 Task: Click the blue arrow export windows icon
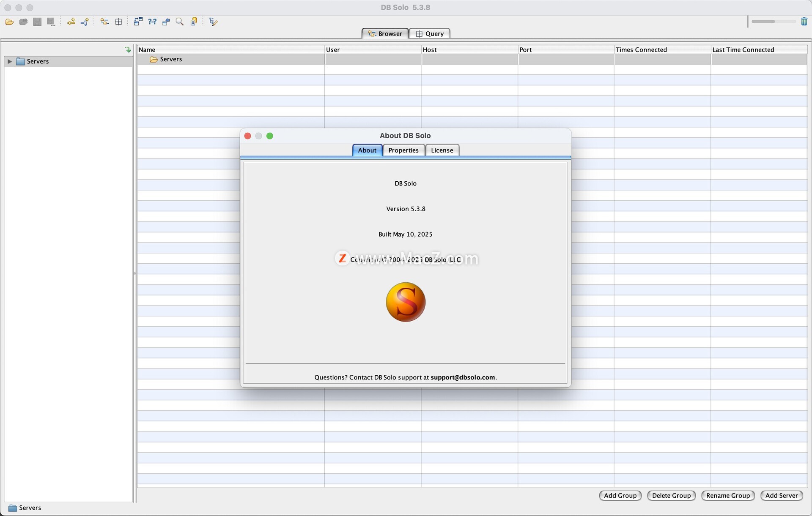point(166,22)
